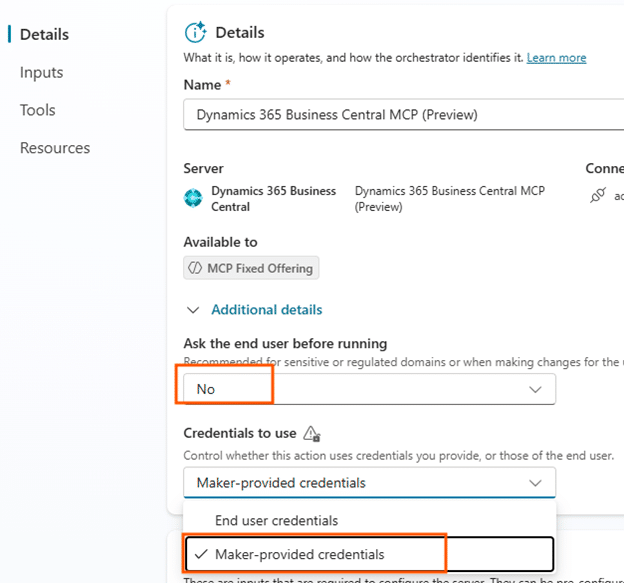Click the connection plug icon
624x583 pixels.
598,195
